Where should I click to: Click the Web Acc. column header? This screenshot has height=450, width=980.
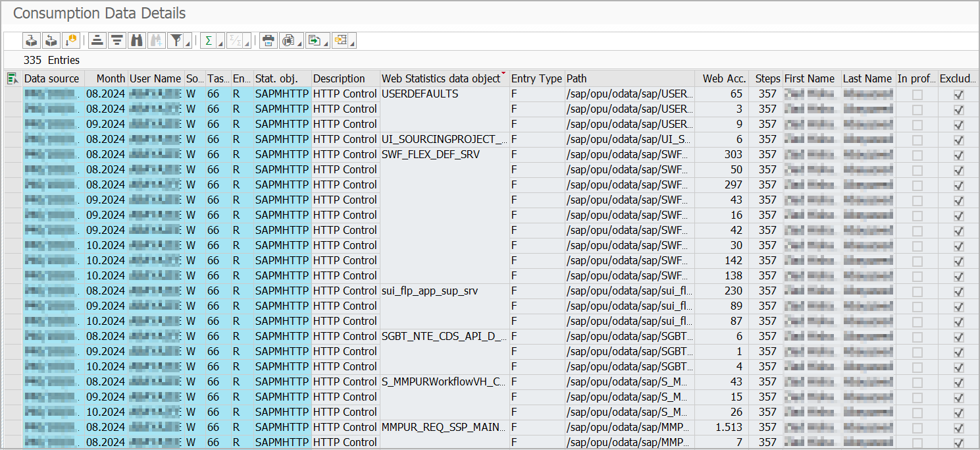coord(723,78)
